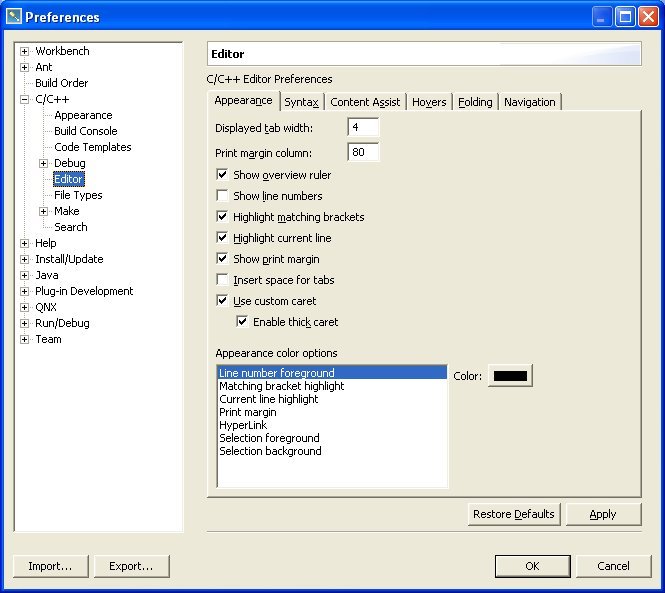Expand the Workbench tree node
The width and height of the screenshot is (665, 593).
coord(24,51)
